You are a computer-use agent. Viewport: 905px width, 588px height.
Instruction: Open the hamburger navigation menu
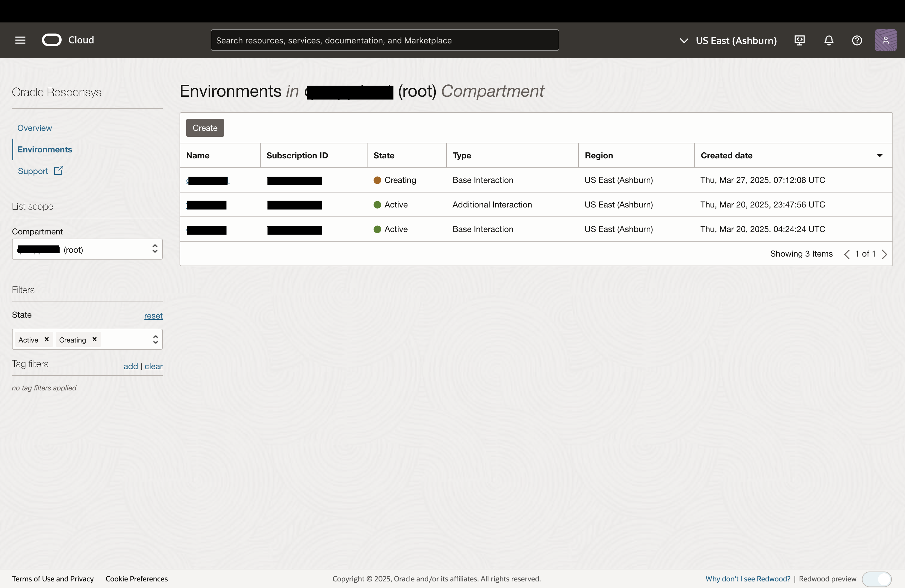click(20, 40)
